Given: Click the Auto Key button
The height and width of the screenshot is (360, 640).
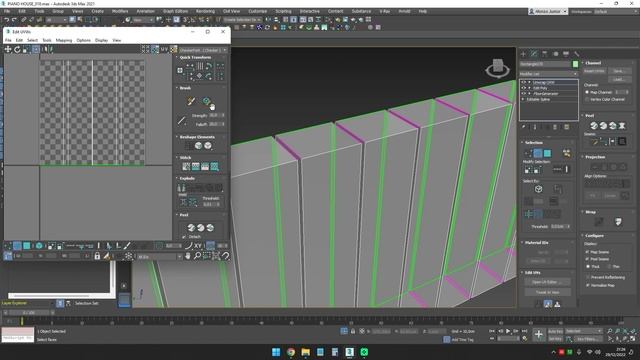Looking at the screenshot, I should coord(555,331).
